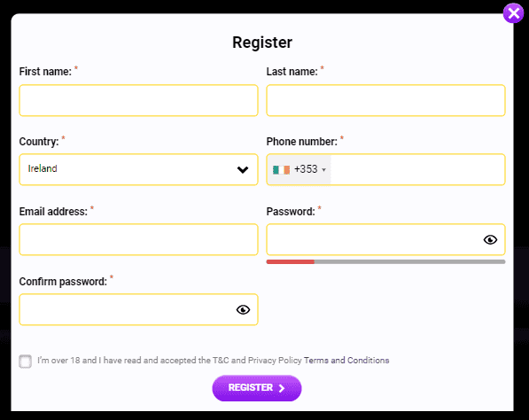Open the Country dropdown showing Ireland
This screenshot has width=529, height=420.
coord(138,169)
